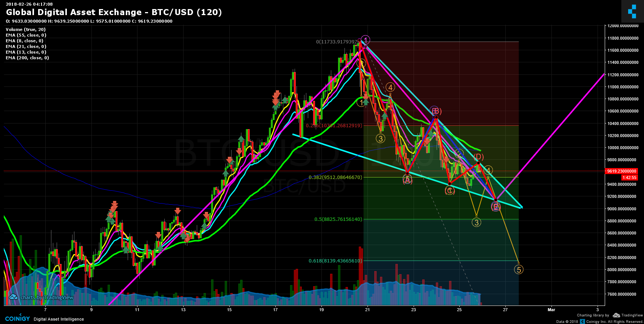Viewport: 644px width, 324px height.
Task: Click the red current price tag 9619.23000000
Action: click(x=621, y=171)
